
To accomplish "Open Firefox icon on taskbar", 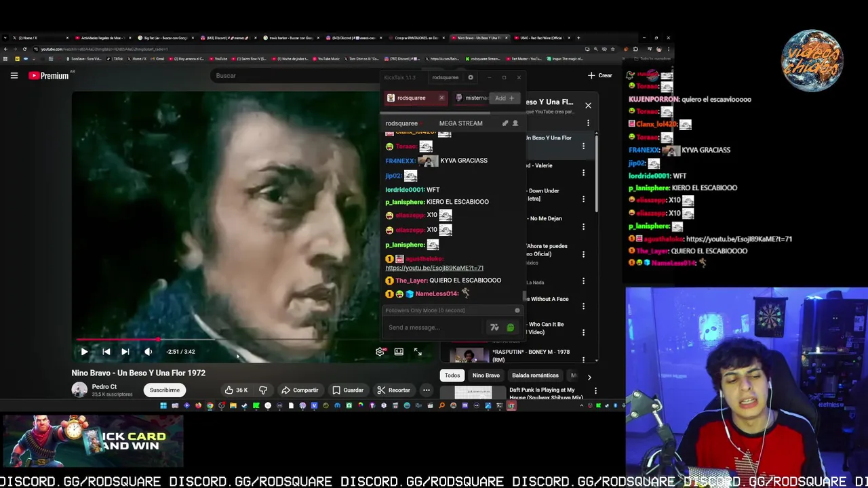I will [198, 406].
